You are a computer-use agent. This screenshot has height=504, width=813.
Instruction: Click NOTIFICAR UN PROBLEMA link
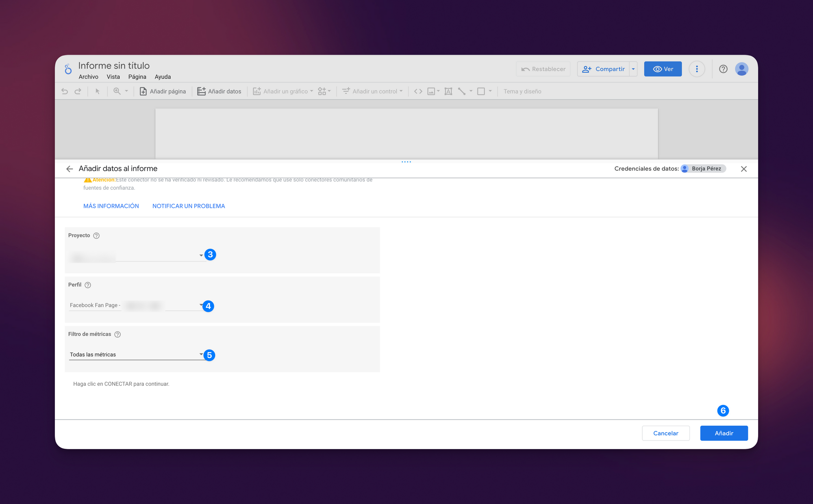(189, 206)
